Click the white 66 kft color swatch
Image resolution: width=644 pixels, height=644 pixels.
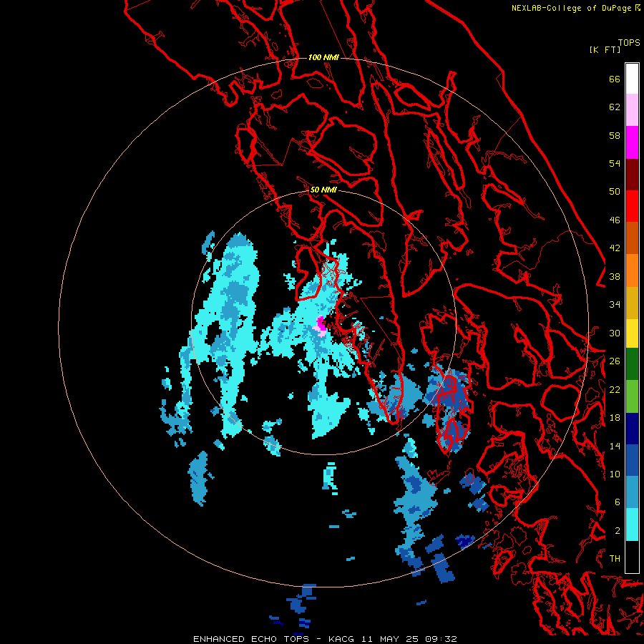[x=632, y=79]
